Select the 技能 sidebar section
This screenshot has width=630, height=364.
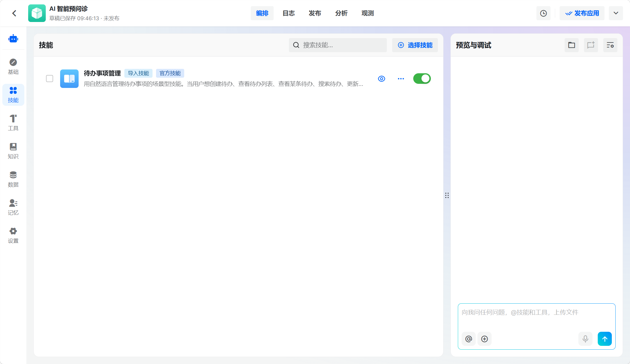point(13,95)
